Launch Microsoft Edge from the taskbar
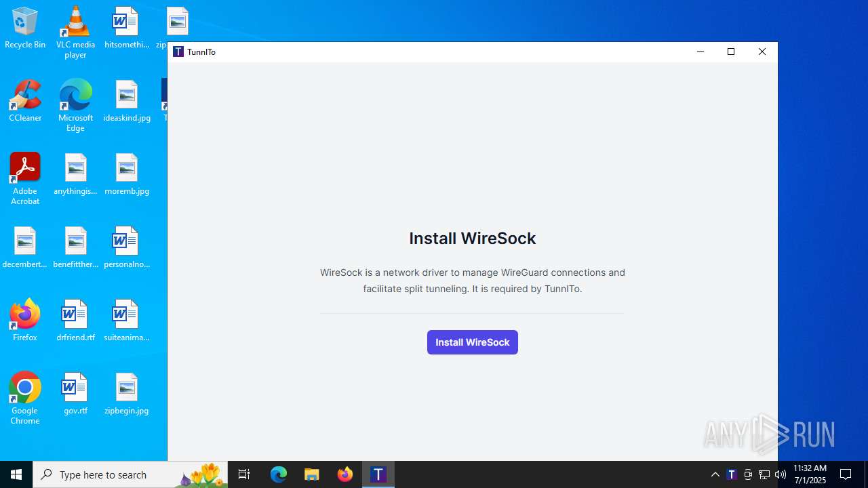868x488 pixels. [279, 474]
